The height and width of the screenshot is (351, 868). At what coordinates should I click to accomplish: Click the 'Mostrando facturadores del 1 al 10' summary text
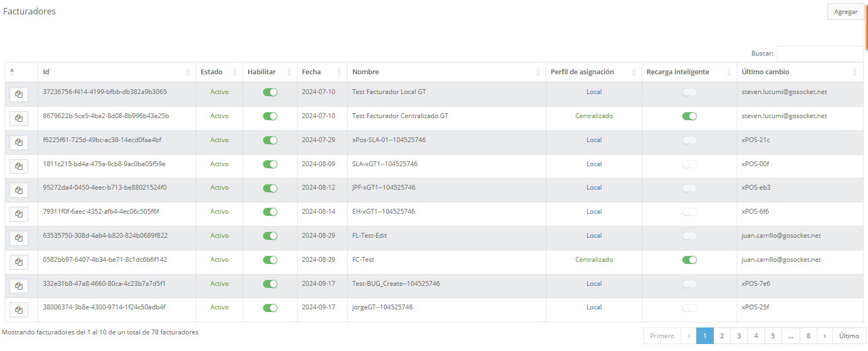pos(100,332)
